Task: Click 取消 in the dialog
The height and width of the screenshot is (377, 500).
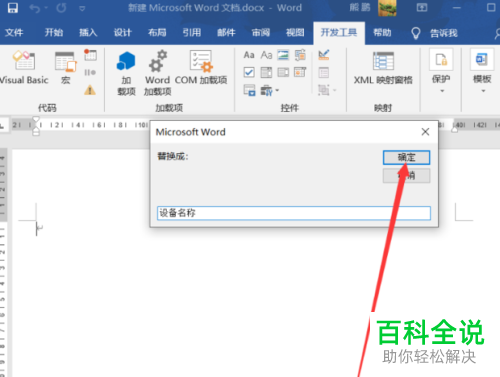Action: [x=406, y=175]
